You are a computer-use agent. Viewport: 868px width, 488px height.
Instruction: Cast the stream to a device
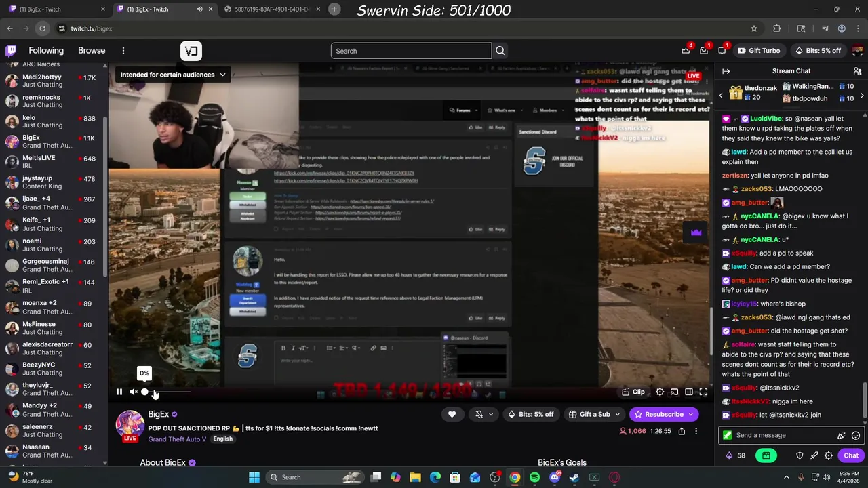point(674,392)
